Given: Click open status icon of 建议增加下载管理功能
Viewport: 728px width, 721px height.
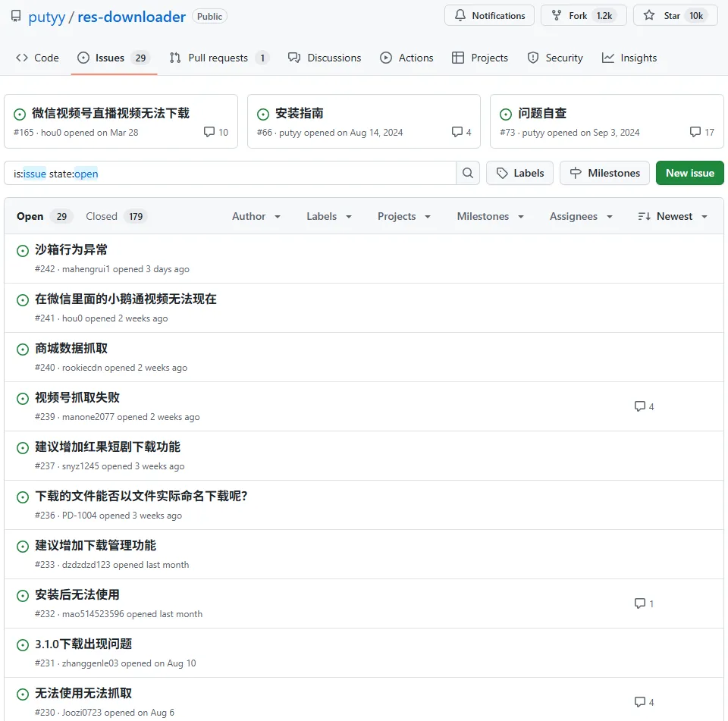Looking at the screenshot, I should (23, 547).
